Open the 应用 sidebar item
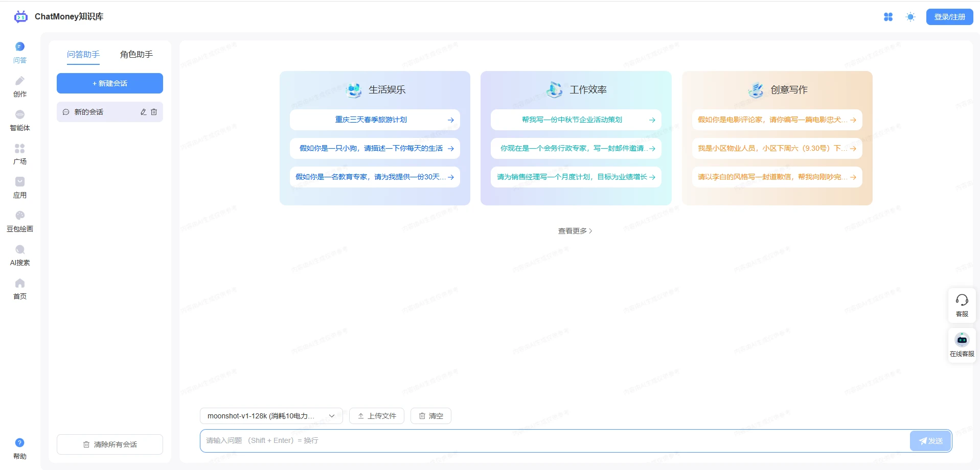The height and width of the screenshot is (470, 980). click(20, 187)
